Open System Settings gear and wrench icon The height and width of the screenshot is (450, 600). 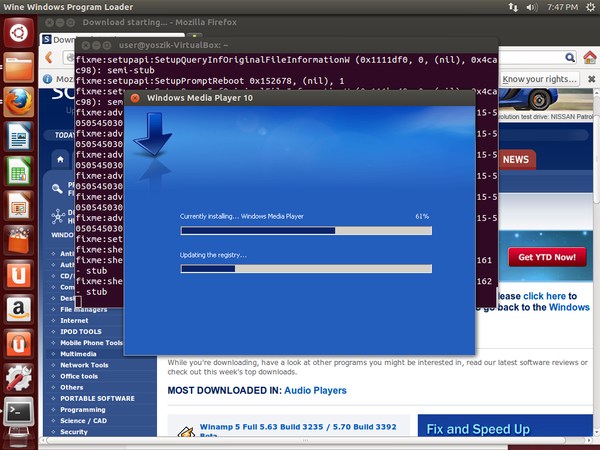[x=18, y=378]
